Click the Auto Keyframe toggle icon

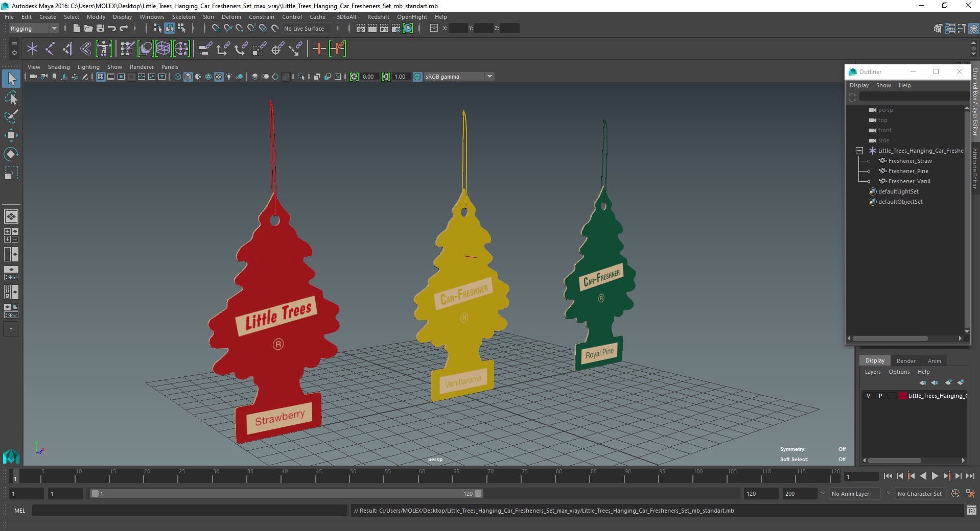click(x=955, y=493)
